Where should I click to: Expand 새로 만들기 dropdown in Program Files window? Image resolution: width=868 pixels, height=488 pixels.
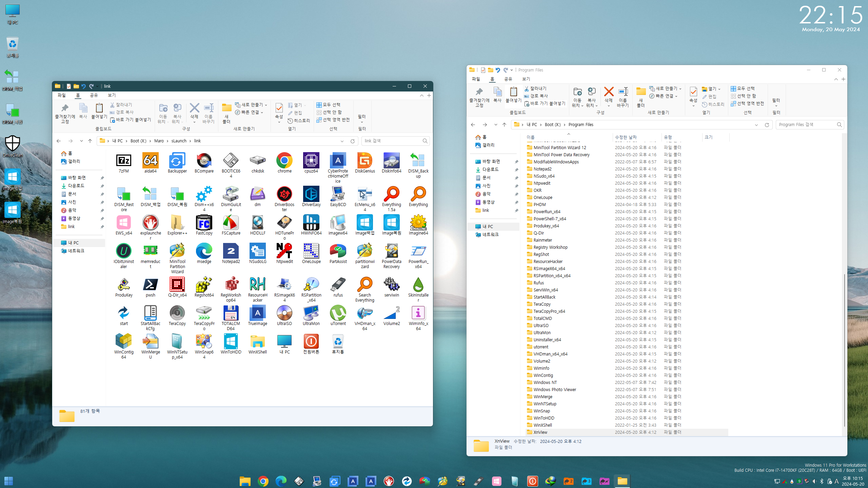click(680, 89)
